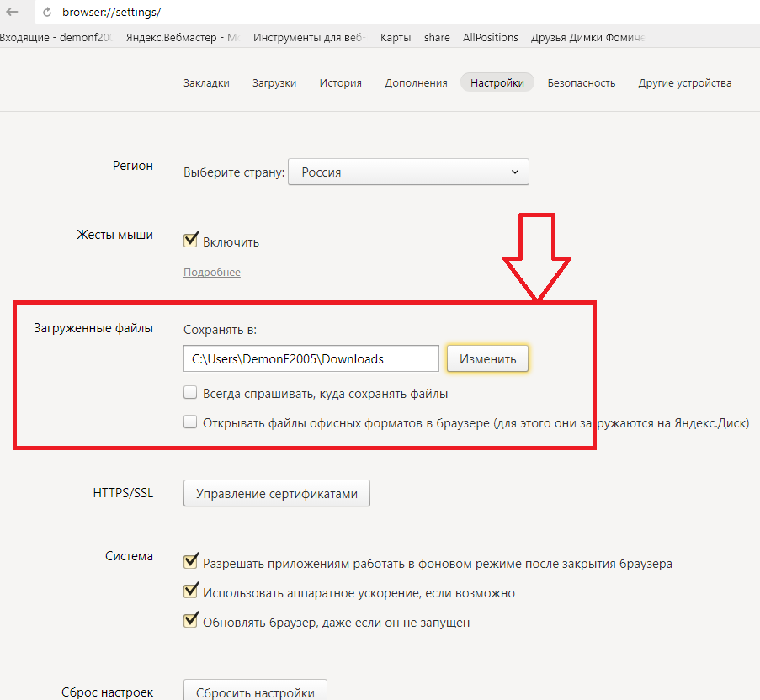This screenshot has width=760, height=700.
Task: Click the Изменить button for download folder
Action: (487, 359)
